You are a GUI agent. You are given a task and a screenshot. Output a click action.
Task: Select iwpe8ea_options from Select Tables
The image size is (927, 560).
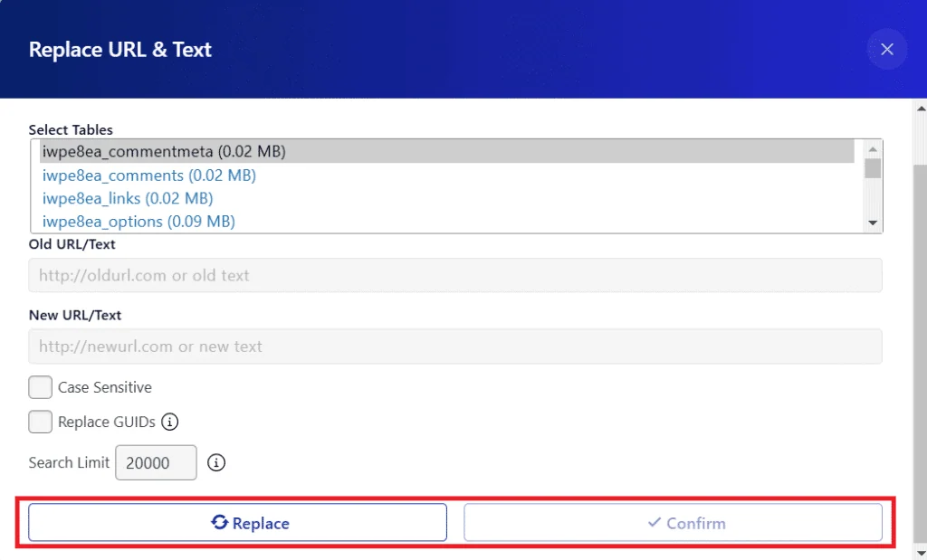(139, 222)
